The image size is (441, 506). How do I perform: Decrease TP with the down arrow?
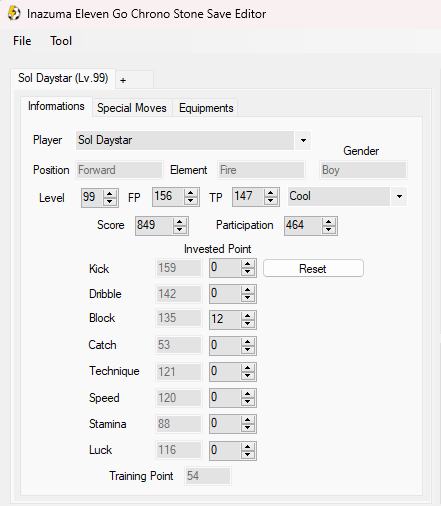coord(270,200)
